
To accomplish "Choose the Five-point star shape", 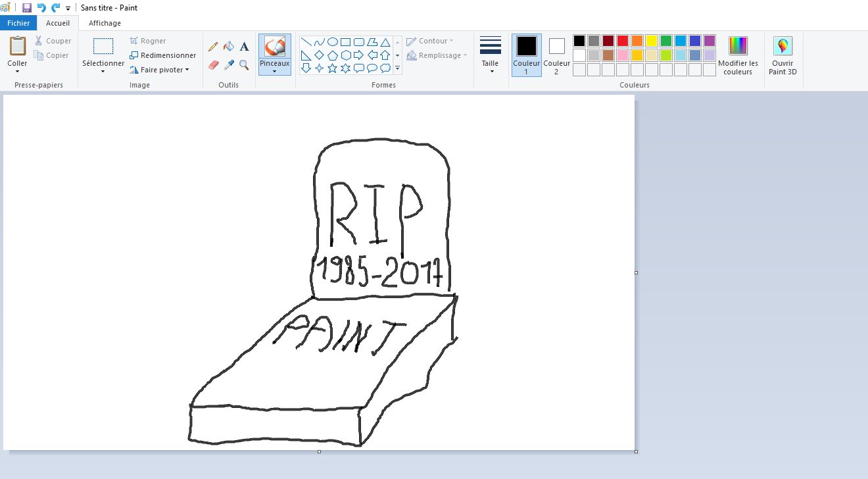I will (333, 68).
